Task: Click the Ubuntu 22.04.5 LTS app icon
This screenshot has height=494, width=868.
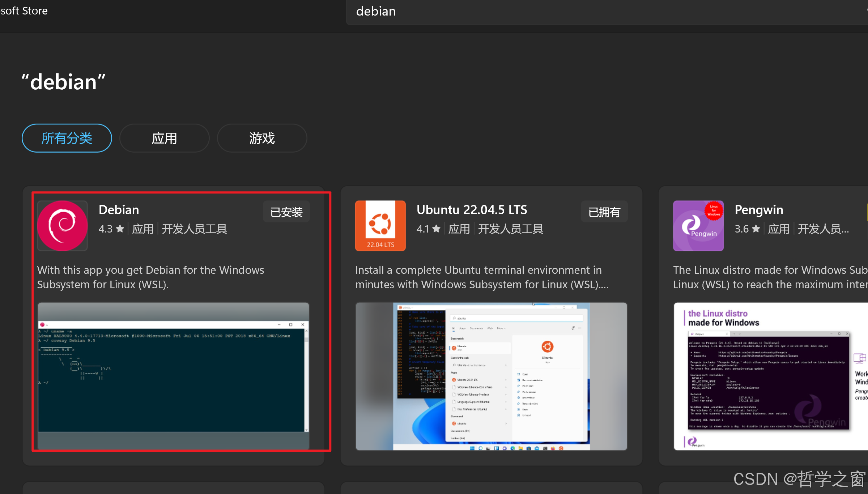Action: pyautogui.click(x=380, y=225)
